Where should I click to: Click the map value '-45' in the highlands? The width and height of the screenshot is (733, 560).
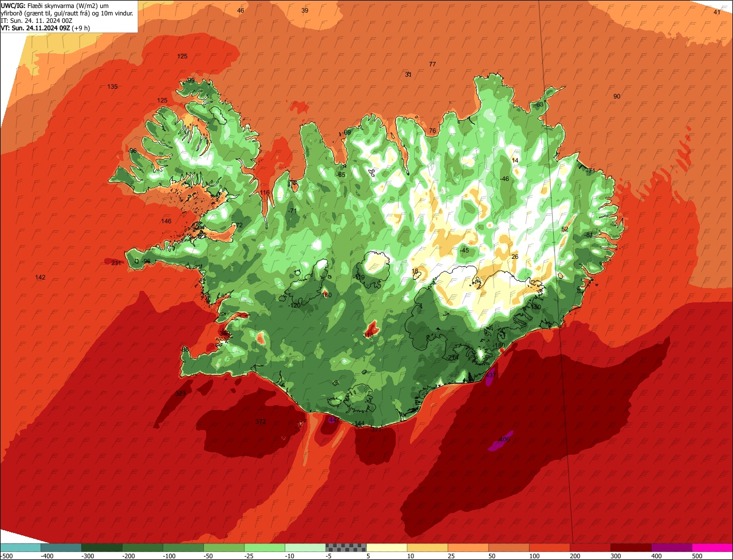(464, 250)
